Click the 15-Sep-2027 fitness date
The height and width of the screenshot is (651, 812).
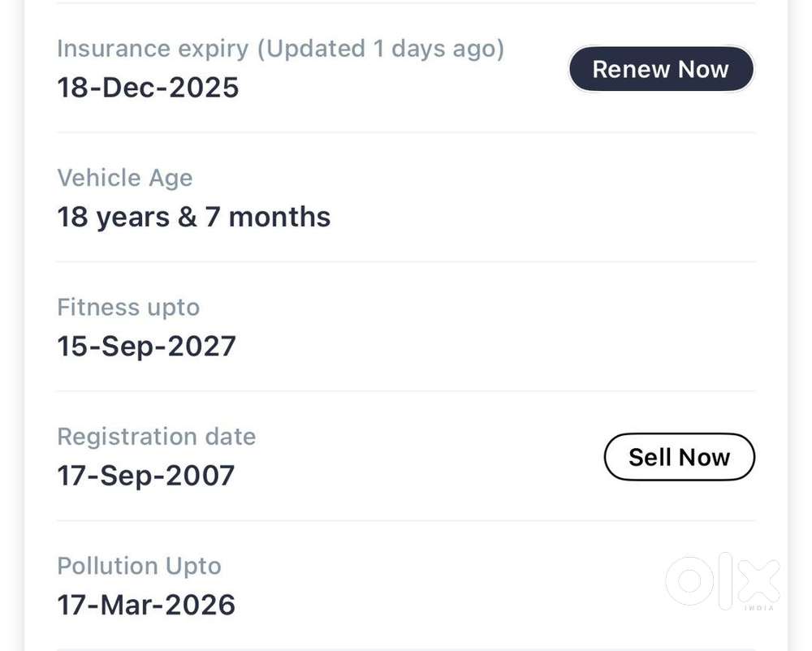(x=146, y=347)
